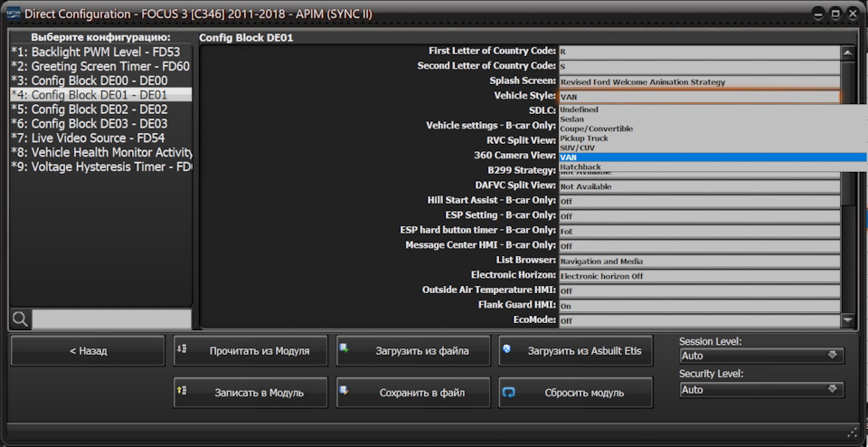Click Сбросить модуль button
The width and height of the screenshot is (868, 447).
click(x=576, y=393)
